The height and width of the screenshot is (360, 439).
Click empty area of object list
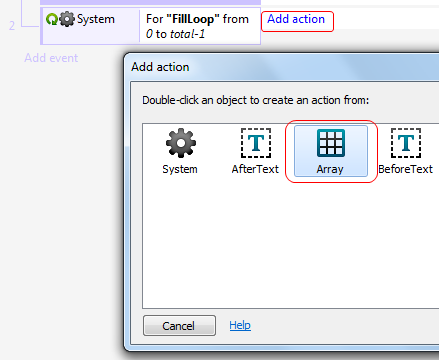click(x=290, y=243)
